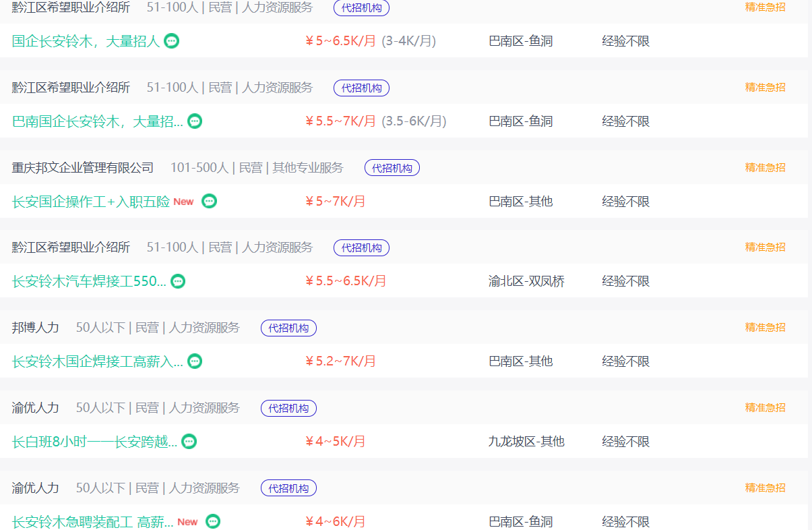Image resolution: width=812 pixels, height=530 pixels.
Task: Click chat icon beside 国企长安铃木，大量招人
Action: tap(172, 41)
